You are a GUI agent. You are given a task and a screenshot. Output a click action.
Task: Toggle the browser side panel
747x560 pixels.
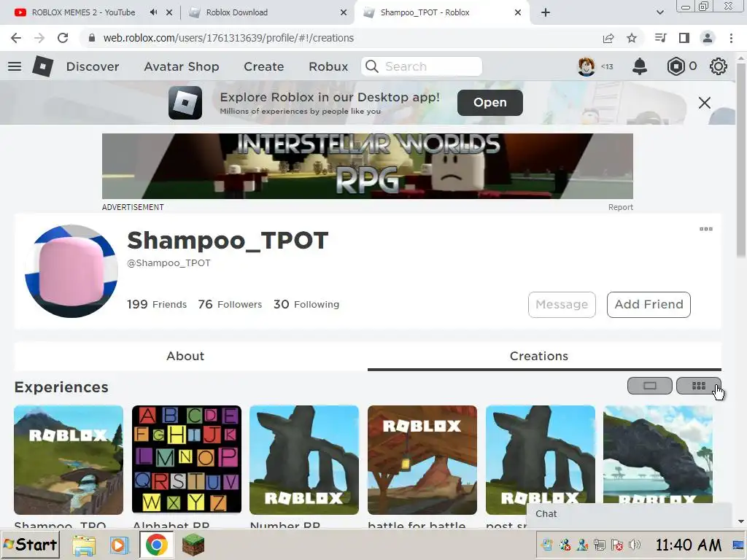click(684, 38)
